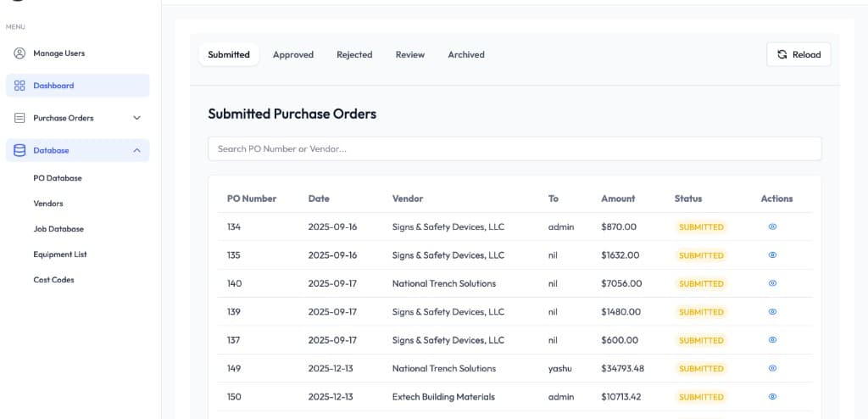Switch to the Submitted tab

click(229, 54)
